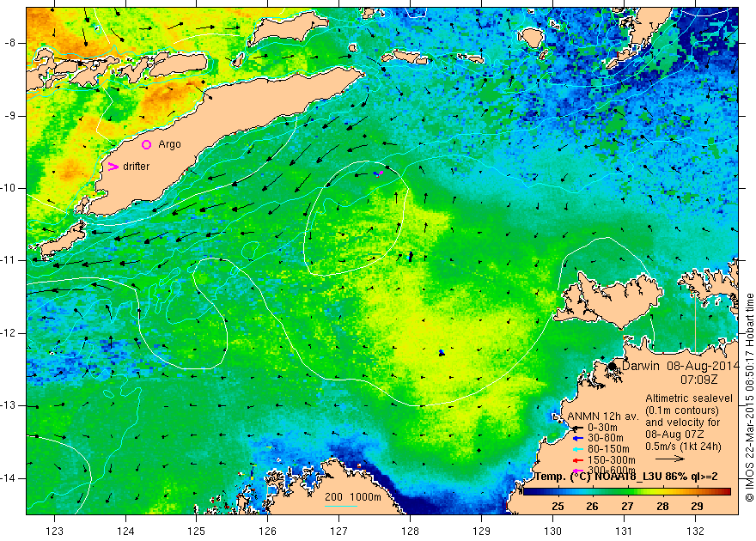Click the 132 longitude axis label
Viewport: 756px width, 541px height.
tap(696, 531)
